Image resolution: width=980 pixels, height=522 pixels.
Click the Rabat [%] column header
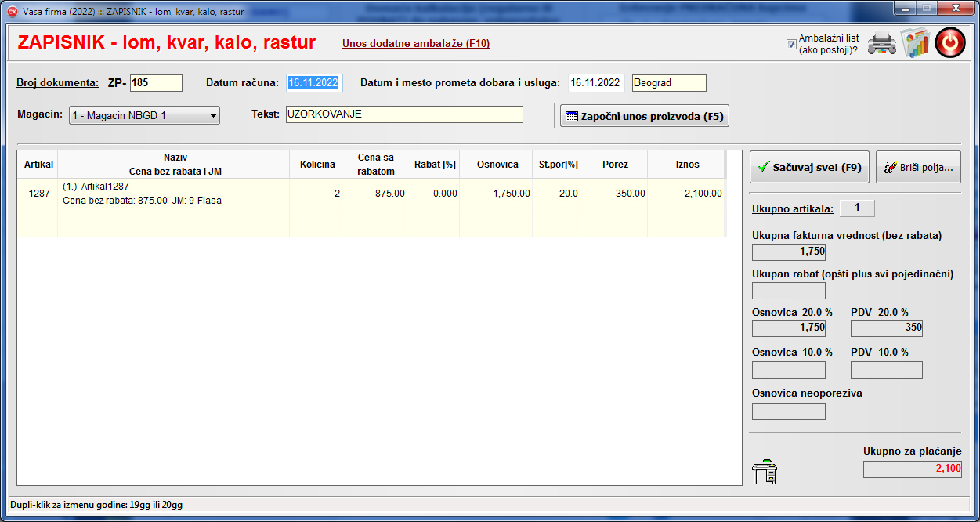[x=434, y=165]
